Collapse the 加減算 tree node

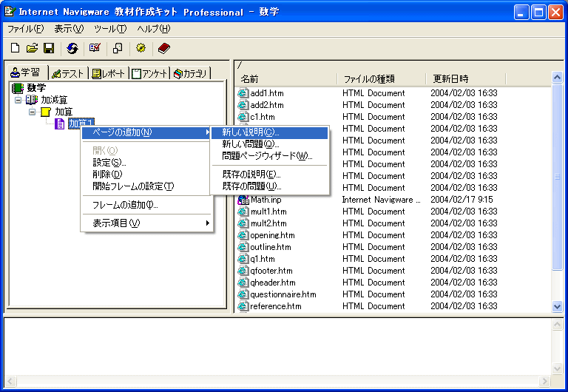click(18, 100)
